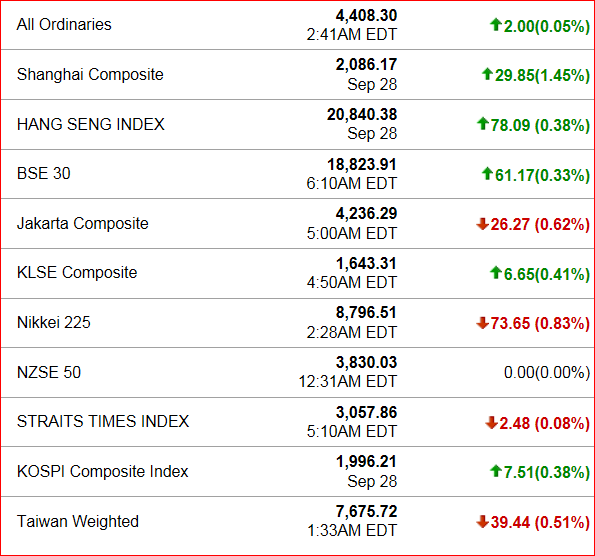
Task: Open the KLSE Composite index
Action: (x=77, y=272)
